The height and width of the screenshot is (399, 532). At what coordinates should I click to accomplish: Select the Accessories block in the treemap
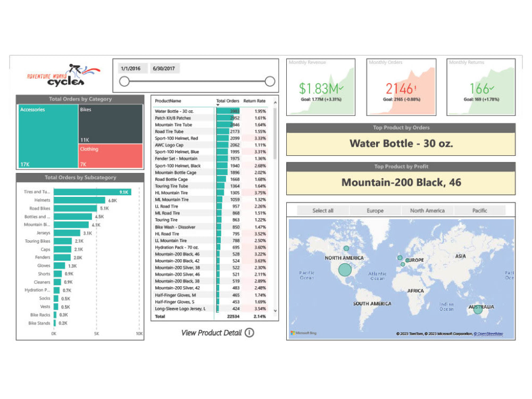(47, 136)
